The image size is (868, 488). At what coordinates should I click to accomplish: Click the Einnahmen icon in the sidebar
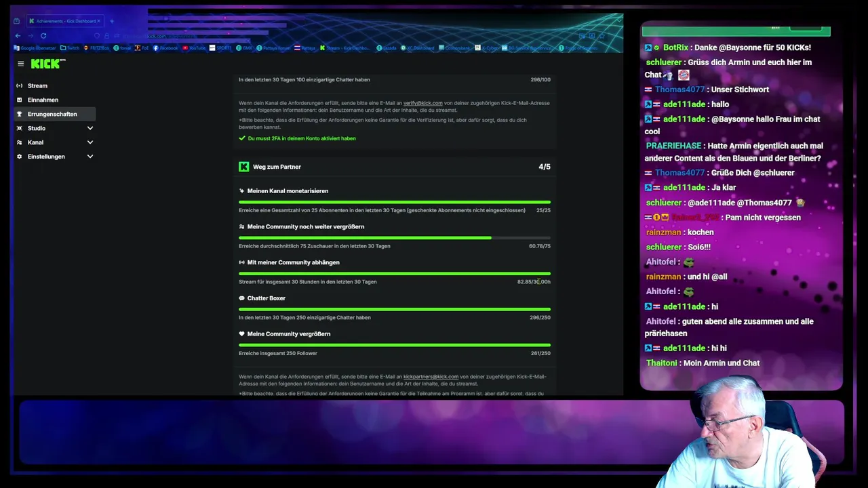click(x=20, y=100)
